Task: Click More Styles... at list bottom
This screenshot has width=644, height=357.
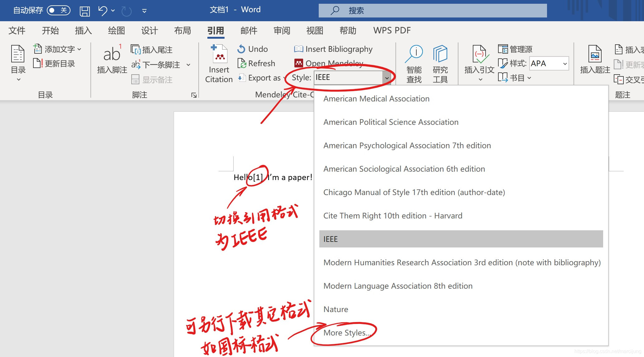Action: pos(347,333)
